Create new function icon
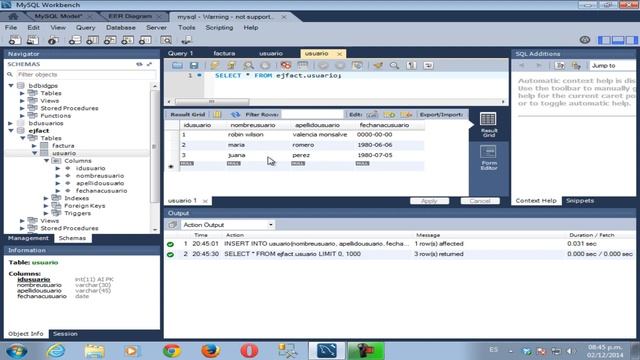 (145, 40)
